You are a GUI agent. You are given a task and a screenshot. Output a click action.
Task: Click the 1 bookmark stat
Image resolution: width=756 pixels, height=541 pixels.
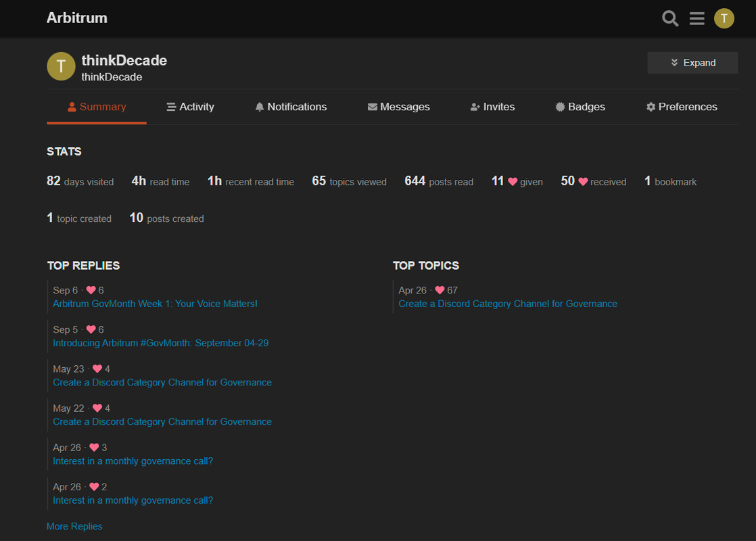(x=670, y=181)
